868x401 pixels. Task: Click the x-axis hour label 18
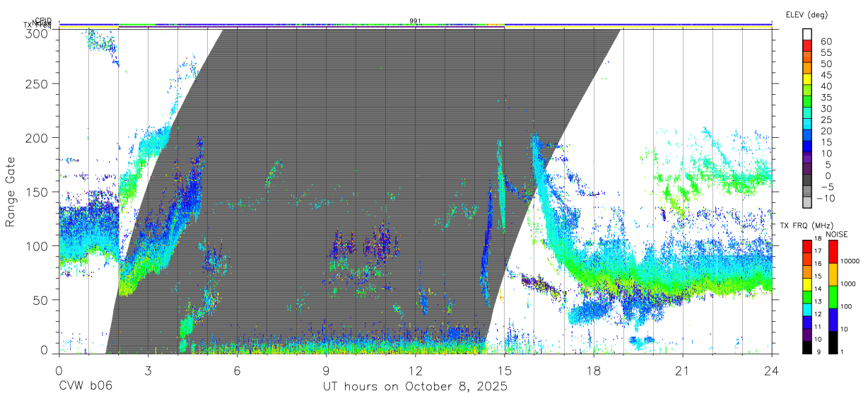[593, 371]
